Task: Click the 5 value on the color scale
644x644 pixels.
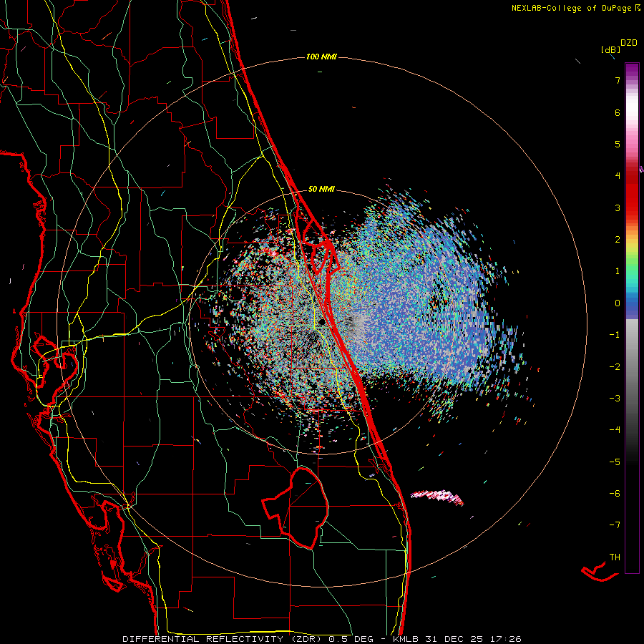Action: pyautogui.click(x=618, y=144)
